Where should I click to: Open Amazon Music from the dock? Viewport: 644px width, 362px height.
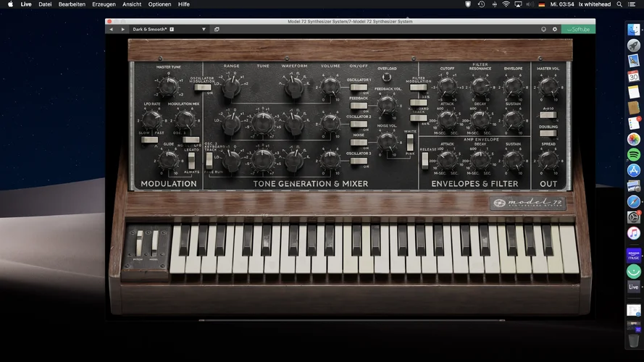pos(634,256)
